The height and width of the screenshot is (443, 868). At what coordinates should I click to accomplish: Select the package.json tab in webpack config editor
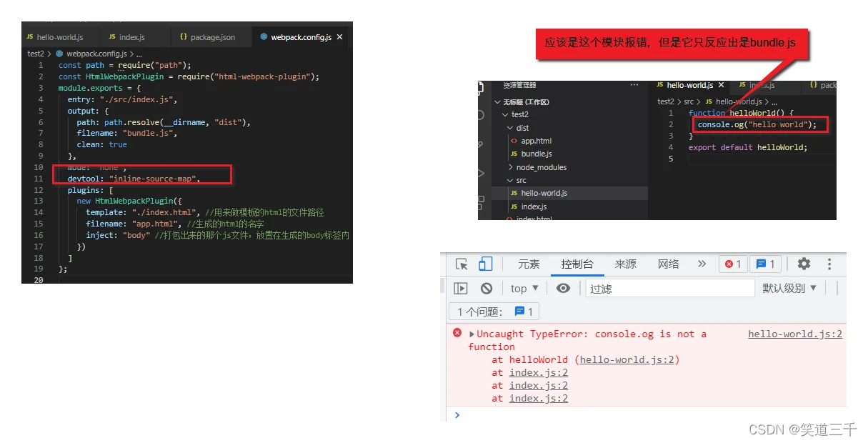[x=211, y=37]
